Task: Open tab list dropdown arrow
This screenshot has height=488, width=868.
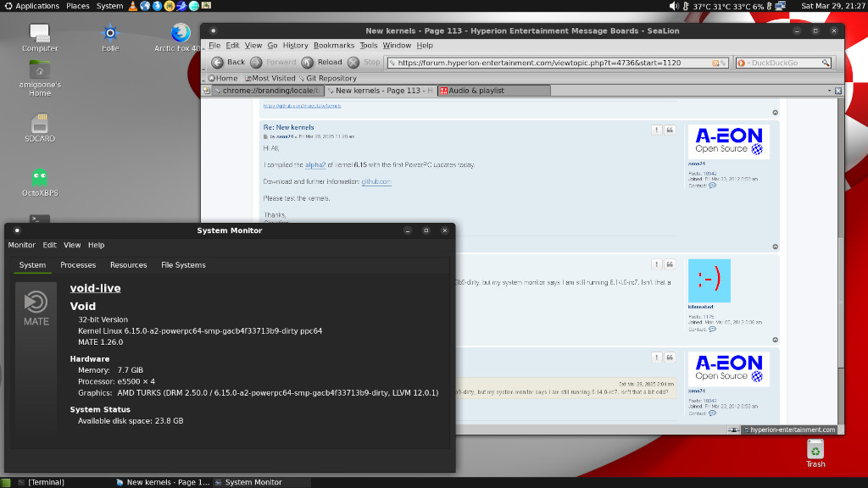Action: click(829, 91)
